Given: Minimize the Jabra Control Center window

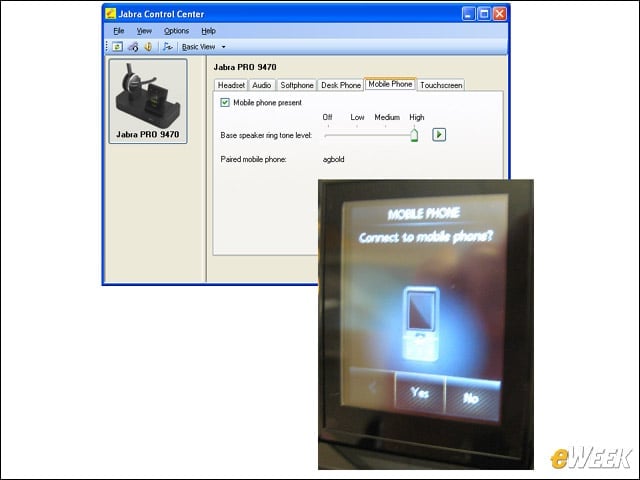Looking at the screenshot, I should 469,14.
